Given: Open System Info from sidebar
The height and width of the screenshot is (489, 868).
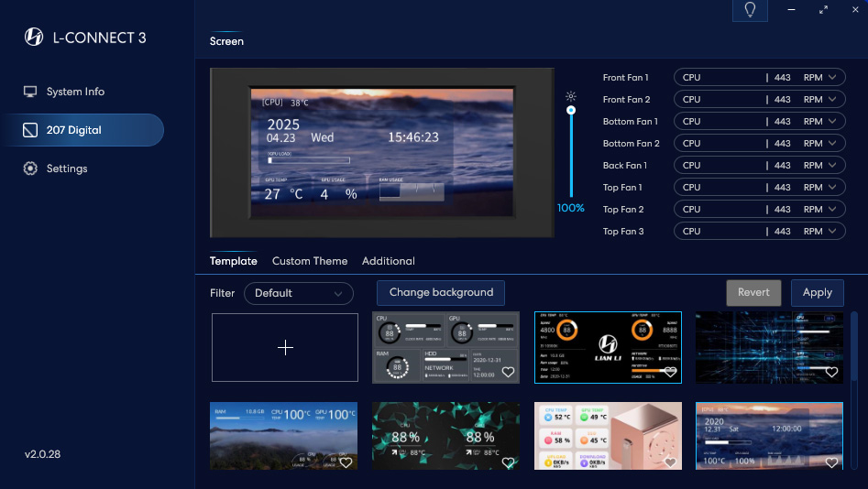Looking at the screenshot, I should click(75, 92).
